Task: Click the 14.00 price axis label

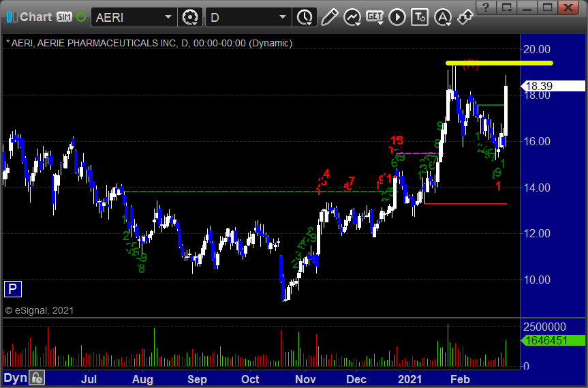Action: point(537,188)
